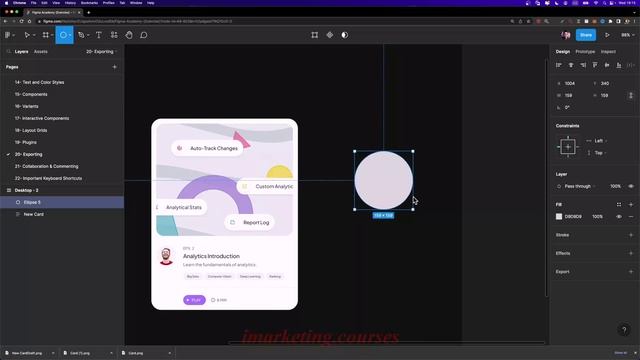Screen dimensions: 640x360
Task: Select the Move tool
Action: tap(27, 35)
